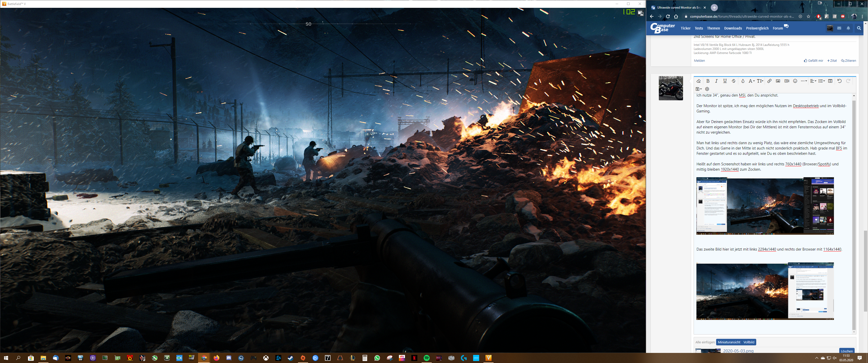Open Spotify from the taskbar

click(426, 358)
